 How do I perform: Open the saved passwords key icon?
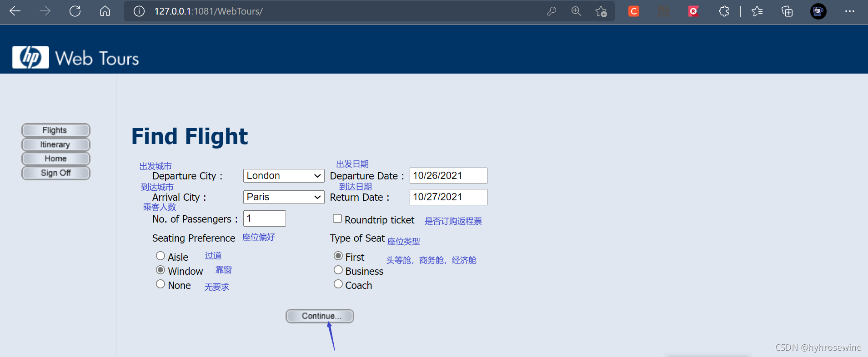[x=552, y=11]
